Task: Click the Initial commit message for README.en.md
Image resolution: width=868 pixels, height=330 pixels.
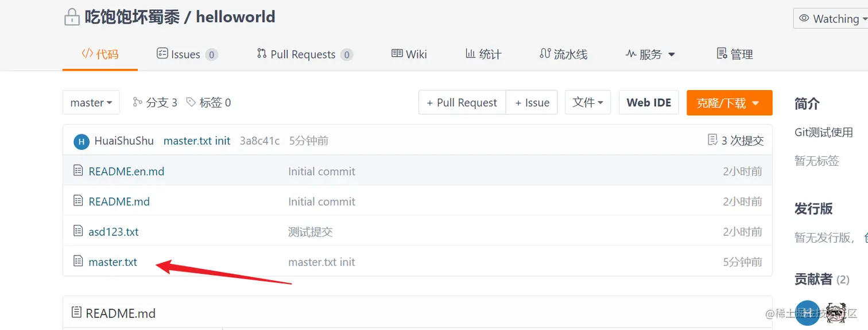Action: coord(321,171)
